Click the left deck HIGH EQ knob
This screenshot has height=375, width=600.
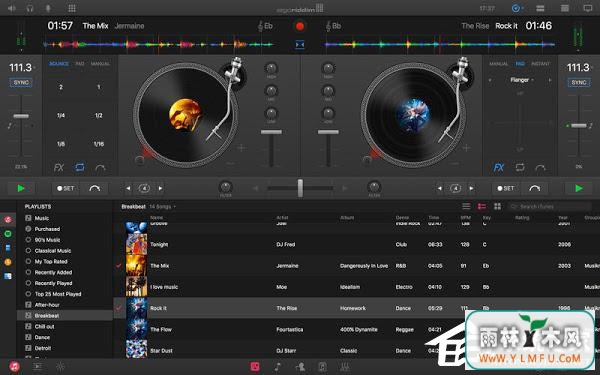pyautogui.click(x=271, y=68)
